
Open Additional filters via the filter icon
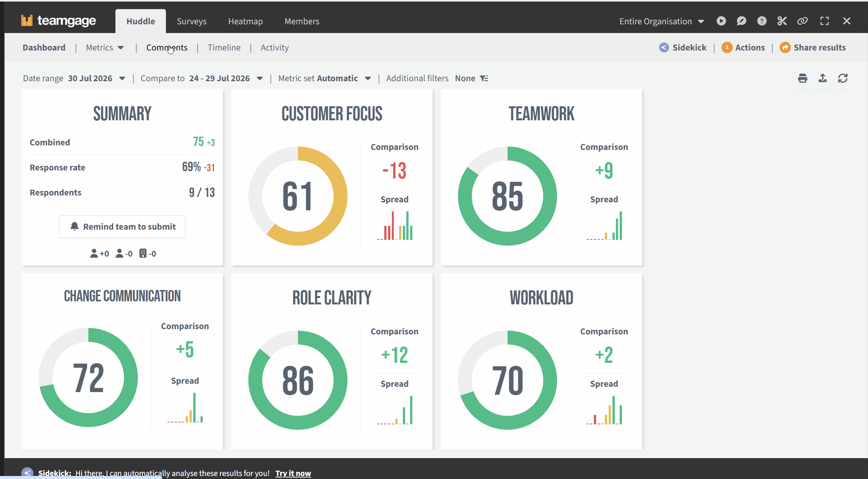pos(484,78)
